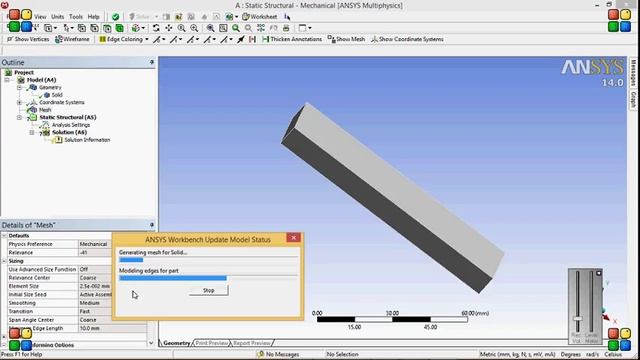Click the line display style icon after Edge Coloring
Image resolution: width=640 pixels, height=360 pixels.
pyautogui.click(x=159, y=39)
